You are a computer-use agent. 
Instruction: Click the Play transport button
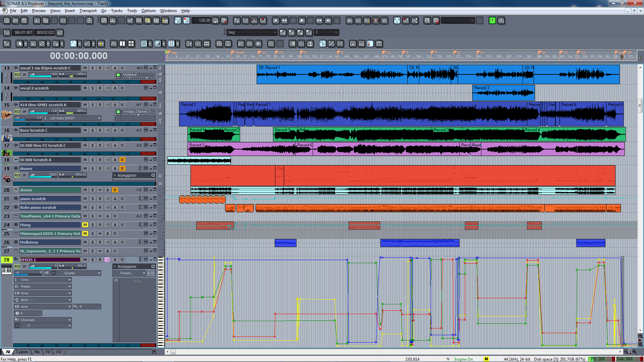[302, 20]
